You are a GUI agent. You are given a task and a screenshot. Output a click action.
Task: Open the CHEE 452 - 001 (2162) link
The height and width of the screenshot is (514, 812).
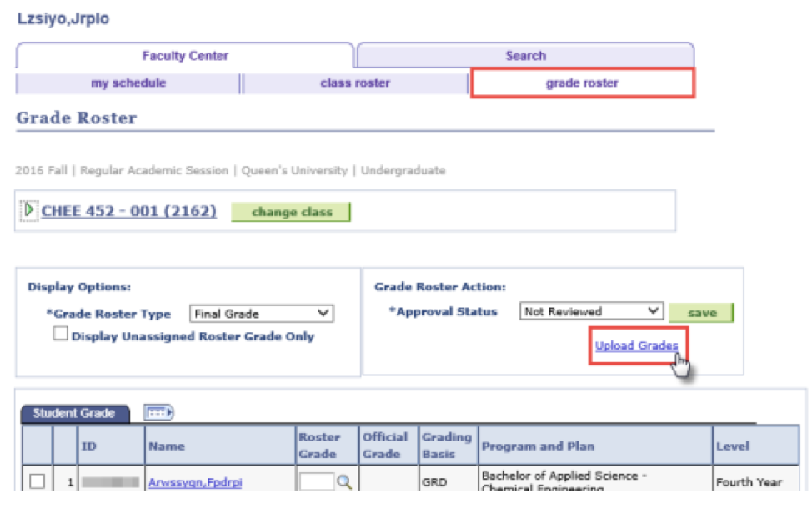coord(128,211)
